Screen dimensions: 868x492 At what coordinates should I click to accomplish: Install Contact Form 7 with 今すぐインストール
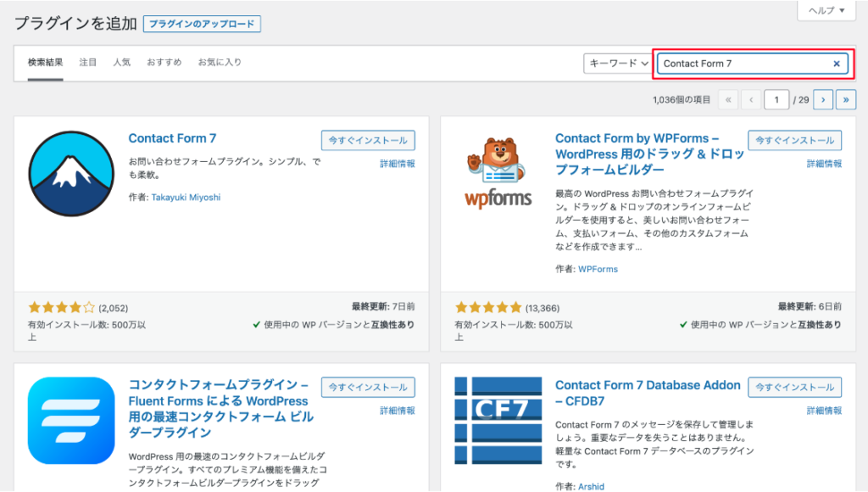pos(368,141)
